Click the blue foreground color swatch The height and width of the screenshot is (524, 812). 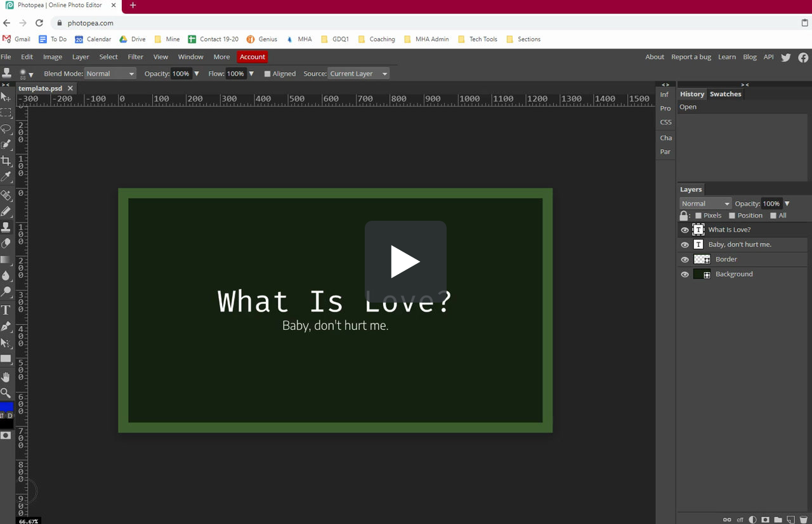6,407
